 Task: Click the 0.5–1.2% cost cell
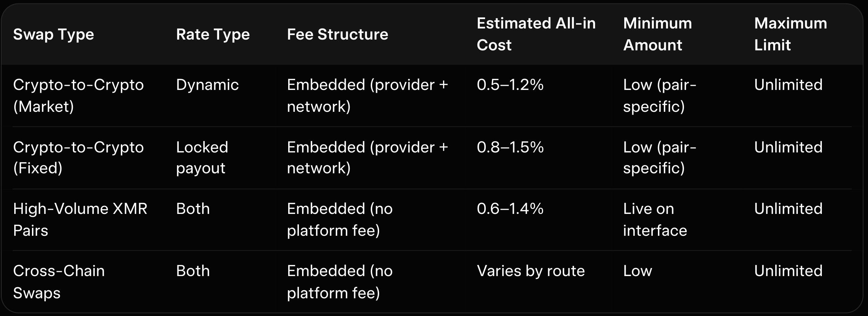510,85
